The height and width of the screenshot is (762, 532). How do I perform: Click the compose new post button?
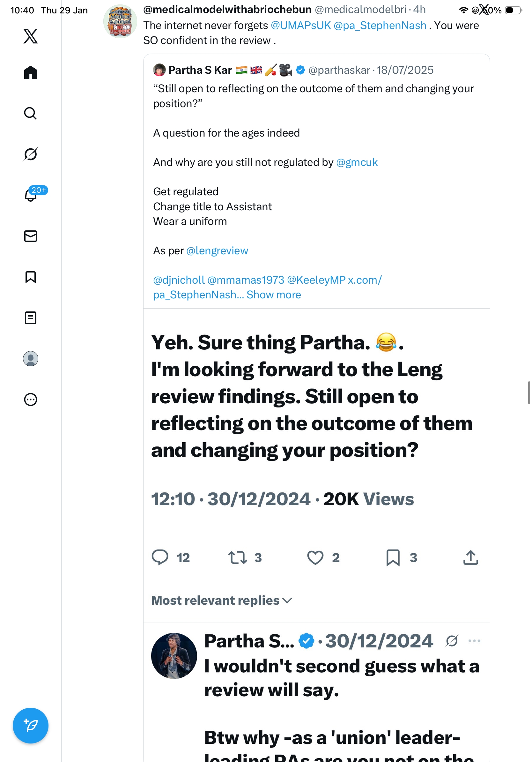31,726
